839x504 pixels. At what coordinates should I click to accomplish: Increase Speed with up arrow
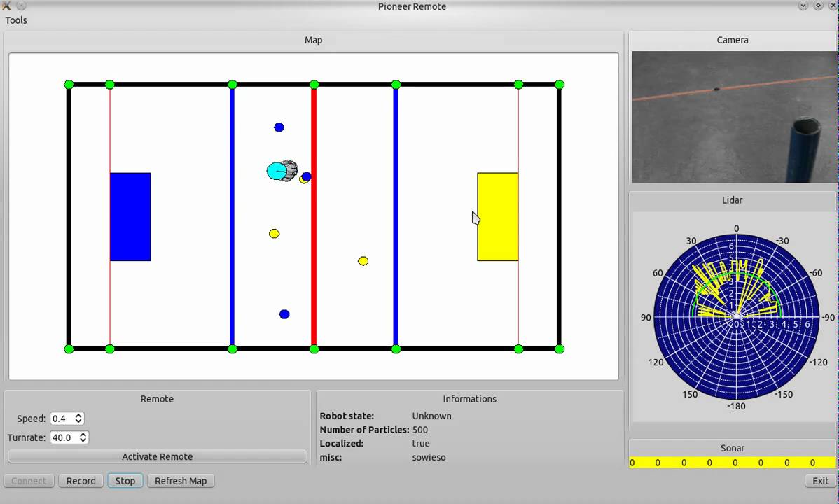(x=78, y=416)
